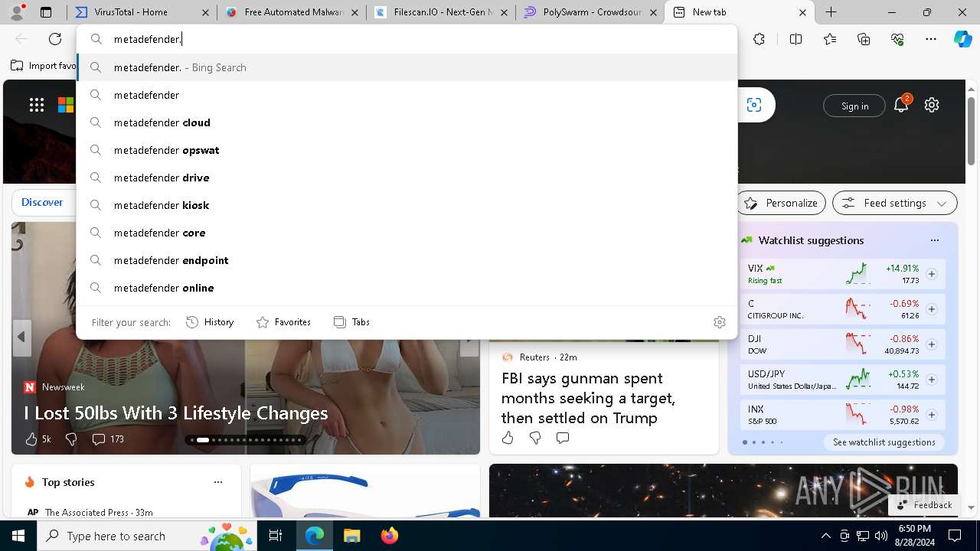Image resolution: width=980 pixels, height=551 pixels.
Task: Open the Favorites star toolbar icon
Action: point(830,39)
